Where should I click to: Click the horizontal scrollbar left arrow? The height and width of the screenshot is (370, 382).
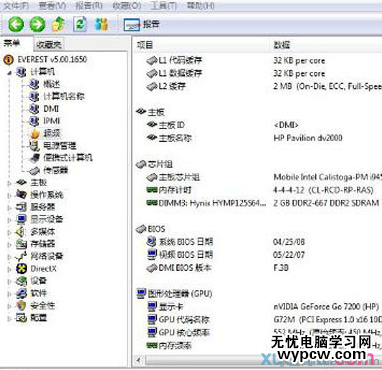(x=139, y=360)
